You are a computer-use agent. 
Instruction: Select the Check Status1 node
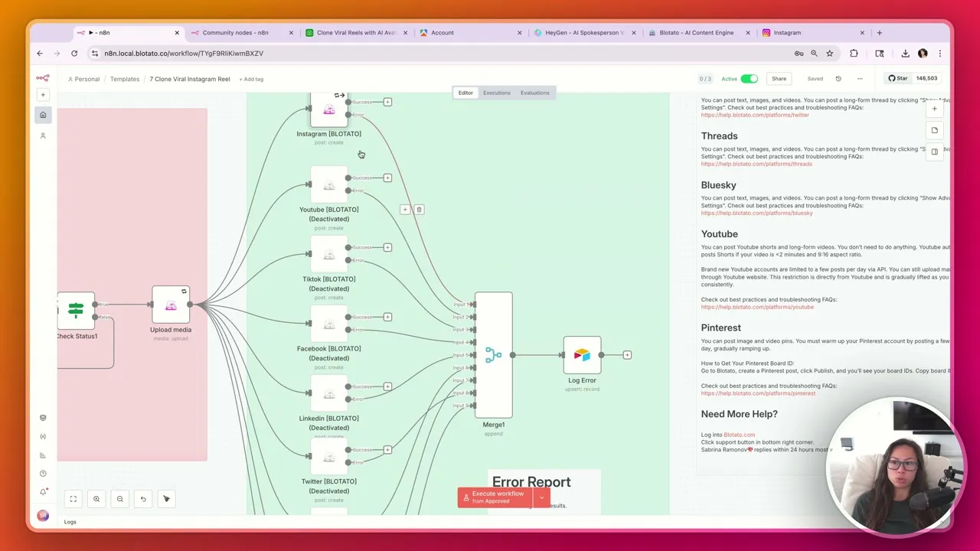click(76, 311)
